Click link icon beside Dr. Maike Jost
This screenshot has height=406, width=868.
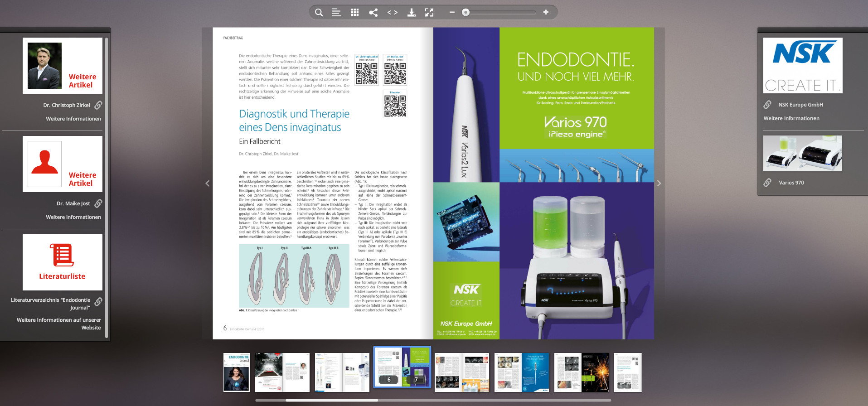coord(98,203)
